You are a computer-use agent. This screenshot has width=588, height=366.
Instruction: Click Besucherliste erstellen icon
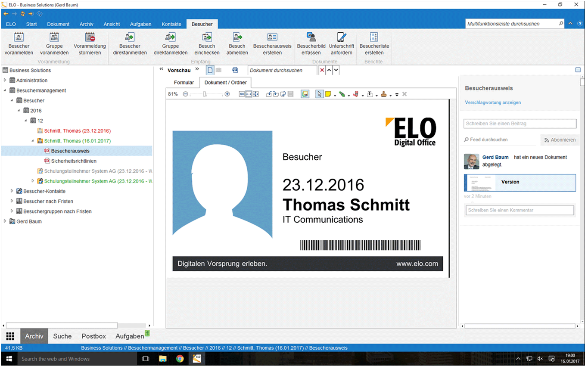coord(374,37)
